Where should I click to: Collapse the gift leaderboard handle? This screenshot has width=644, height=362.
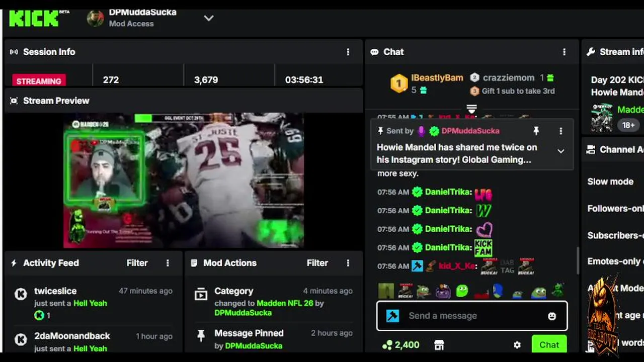[471, 109]
